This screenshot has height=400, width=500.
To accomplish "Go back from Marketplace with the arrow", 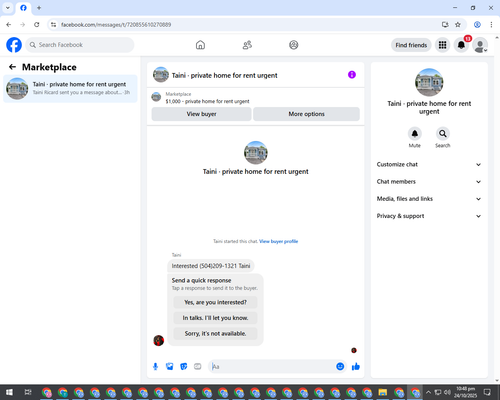I will click(x=12, y=67).
